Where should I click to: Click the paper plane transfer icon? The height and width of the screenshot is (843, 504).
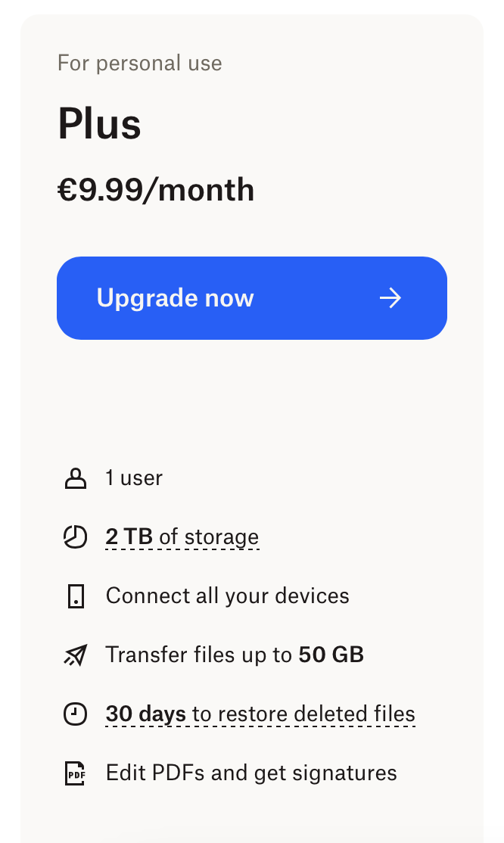[x=75, y=655]
